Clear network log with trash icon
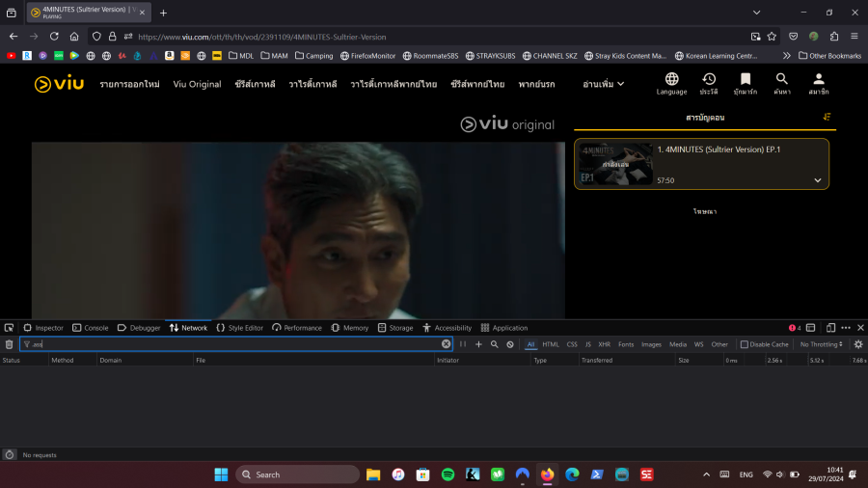 (9, 344)
